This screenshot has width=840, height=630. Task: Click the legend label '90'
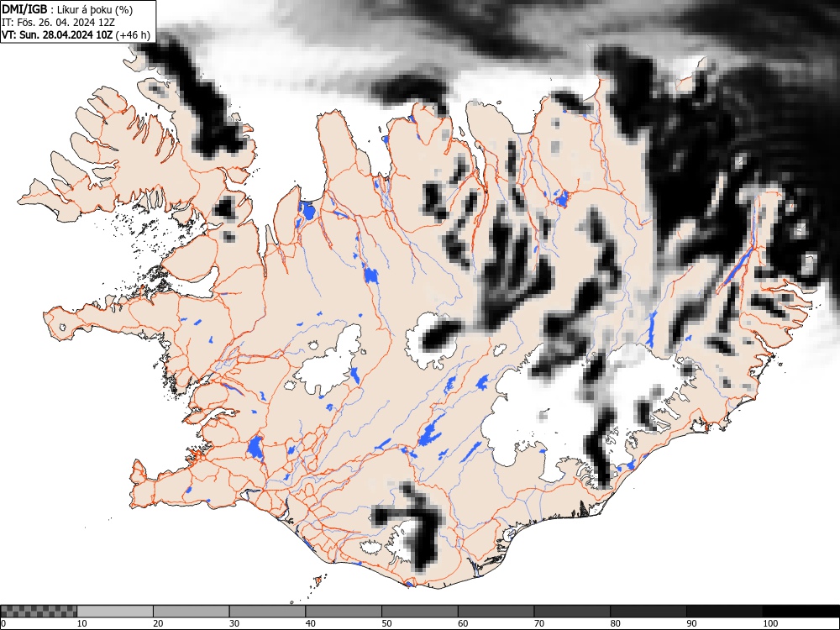(x=690, y=623)
